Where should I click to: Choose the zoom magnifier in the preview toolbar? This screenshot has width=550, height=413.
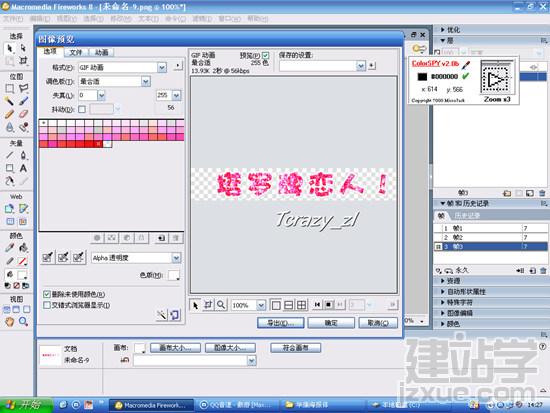point(221,305)
